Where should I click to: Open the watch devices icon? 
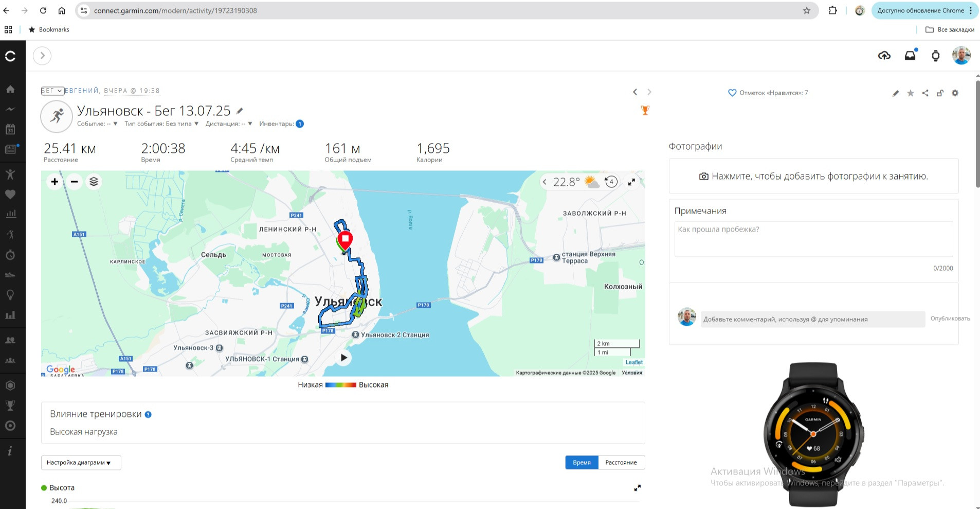(936, 56)
